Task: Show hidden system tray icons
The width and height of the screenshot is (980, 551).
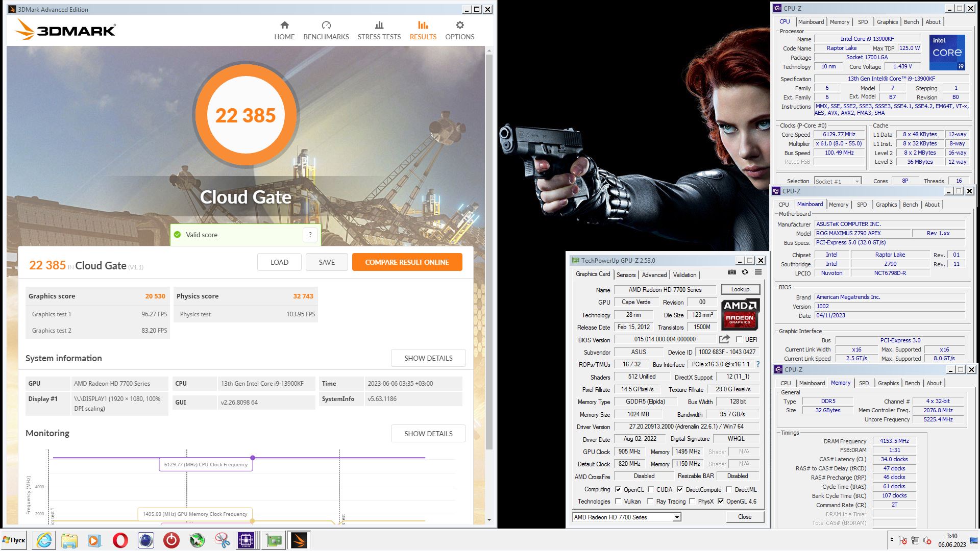Action: coord(892,540)
